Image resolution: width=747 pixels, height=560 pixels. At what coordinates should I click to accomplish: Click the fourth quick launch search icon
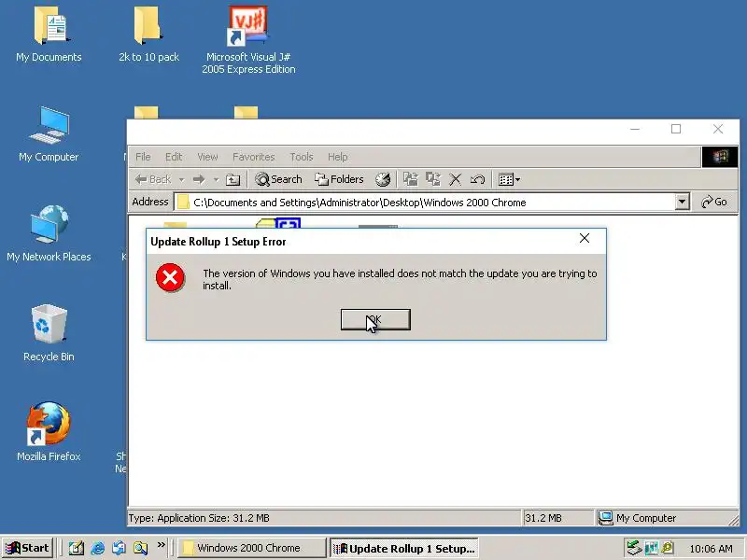click(140, 549)
